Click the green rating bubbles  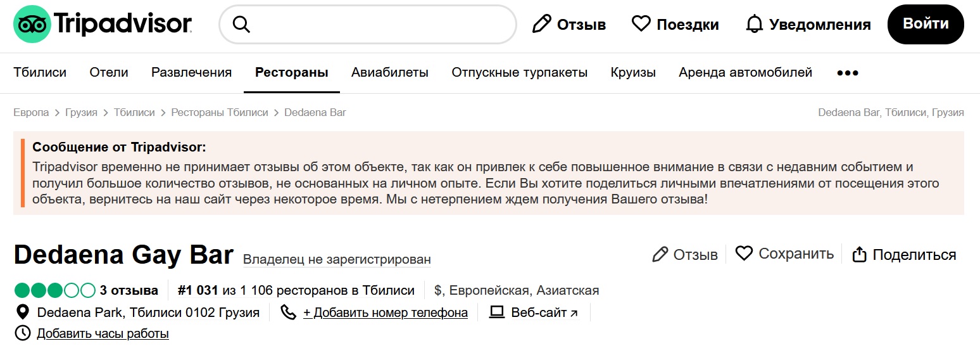tap(54, 291)
